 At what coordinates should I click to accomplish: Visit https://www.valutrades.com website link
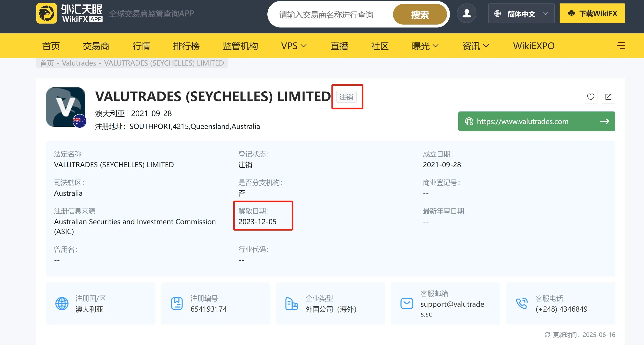[x=537, y=122]
